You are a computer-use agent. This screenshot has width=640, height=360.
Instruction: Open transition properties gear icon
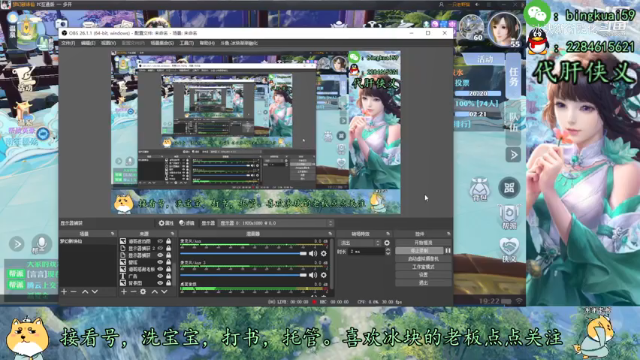click(x=387, y=243)
